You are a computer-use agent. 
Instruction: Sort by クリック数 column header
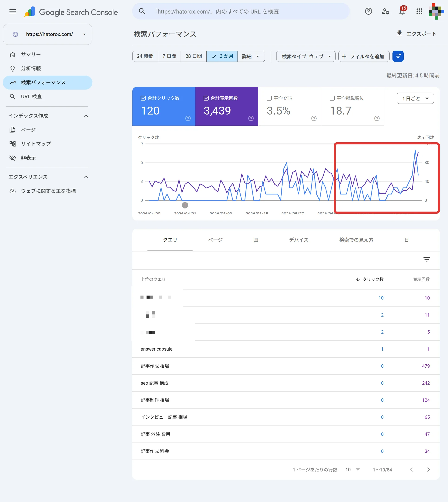pos(370,279)
